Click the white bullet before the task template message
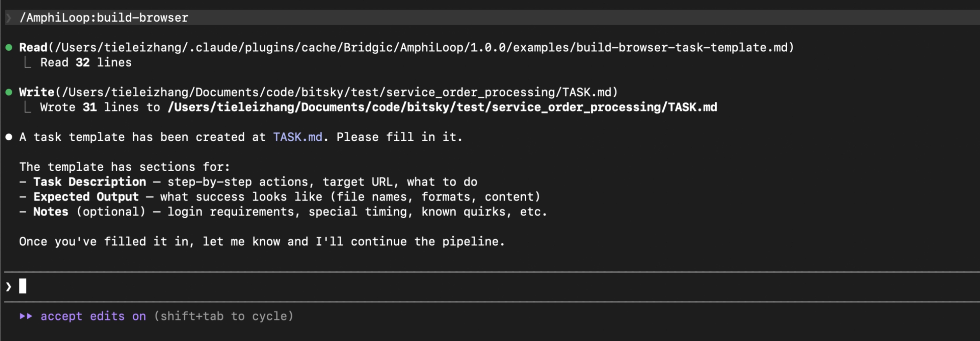Viewport: 980px width, 341px height. tap(9, 137)
